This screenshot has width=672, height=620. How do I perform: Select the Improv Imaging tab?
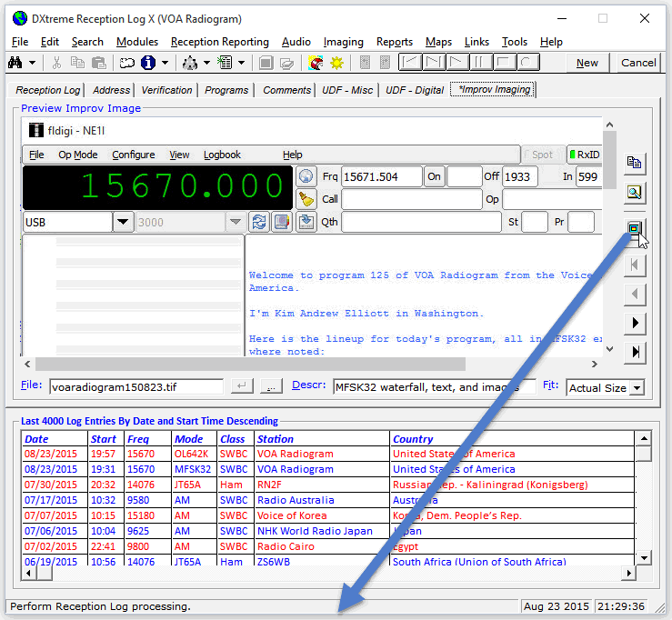tap(493, 89)
